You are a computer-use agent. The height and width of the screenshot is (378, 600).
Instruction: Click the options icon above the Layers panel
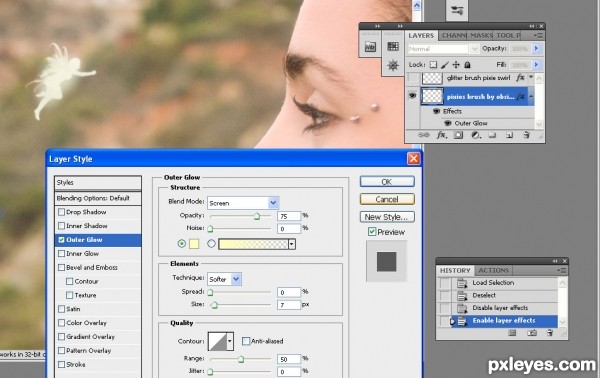pos(457,10)
